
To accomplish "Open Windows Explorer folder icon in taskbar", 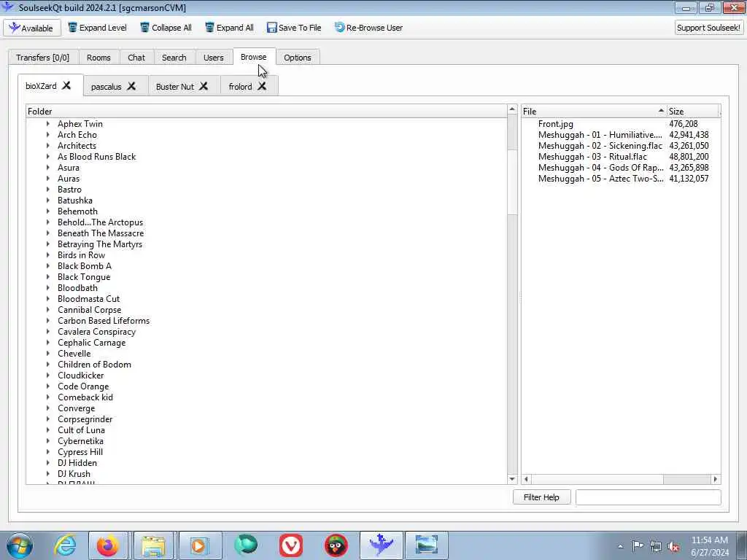I will pyautogui.click(x=153, y=545).
